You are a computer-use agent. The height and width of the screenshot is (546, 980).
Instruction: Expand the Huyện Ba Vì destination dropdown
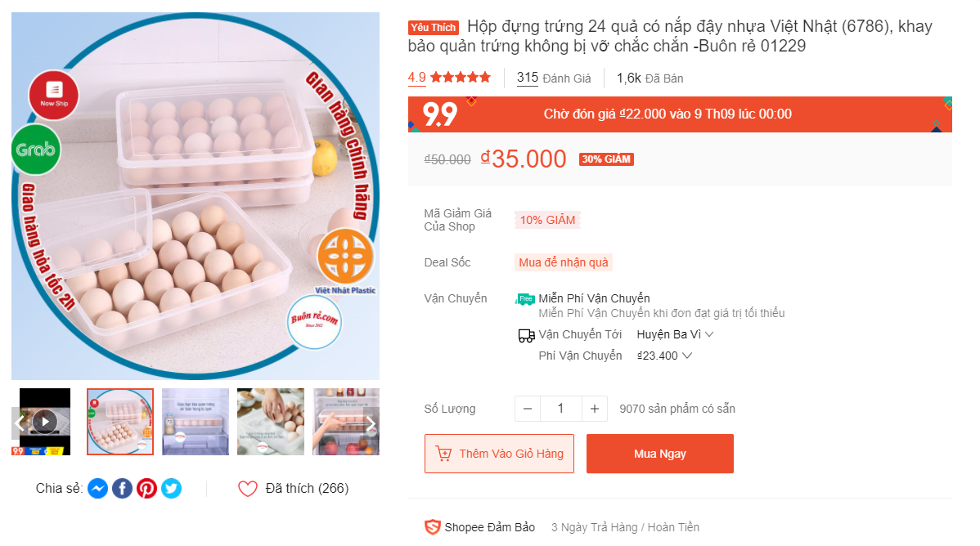[676, 334]
